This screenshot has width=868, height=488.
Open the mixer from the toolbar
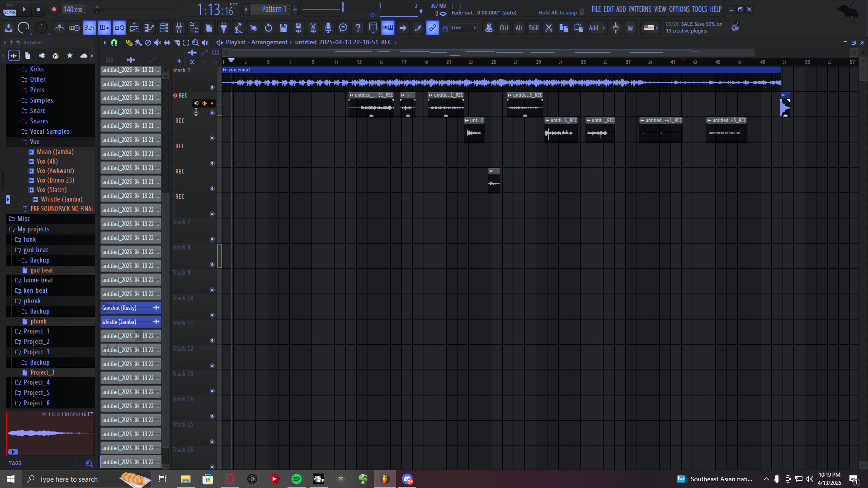[179, 28]
